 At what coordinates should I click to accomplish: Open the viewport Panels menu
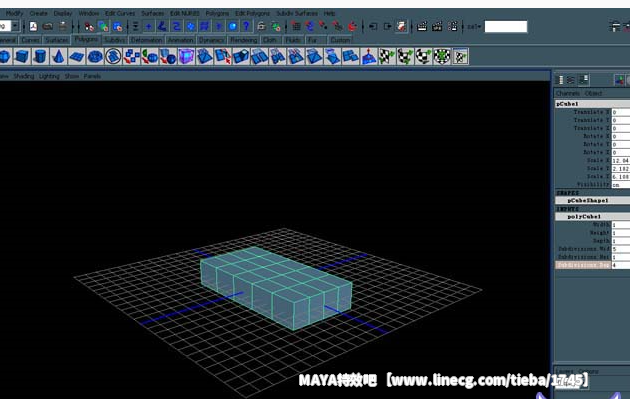click(92, 76)
